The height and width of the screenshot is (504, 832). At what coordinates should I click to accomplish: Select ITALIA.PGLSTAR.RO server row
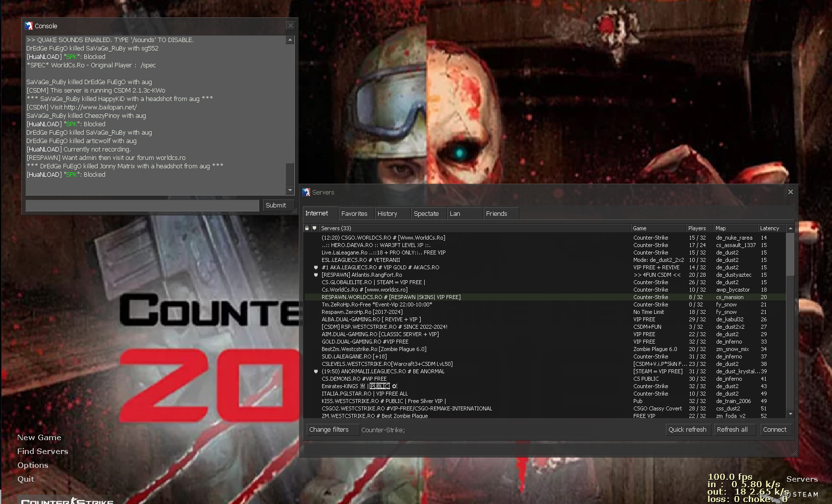544,394
